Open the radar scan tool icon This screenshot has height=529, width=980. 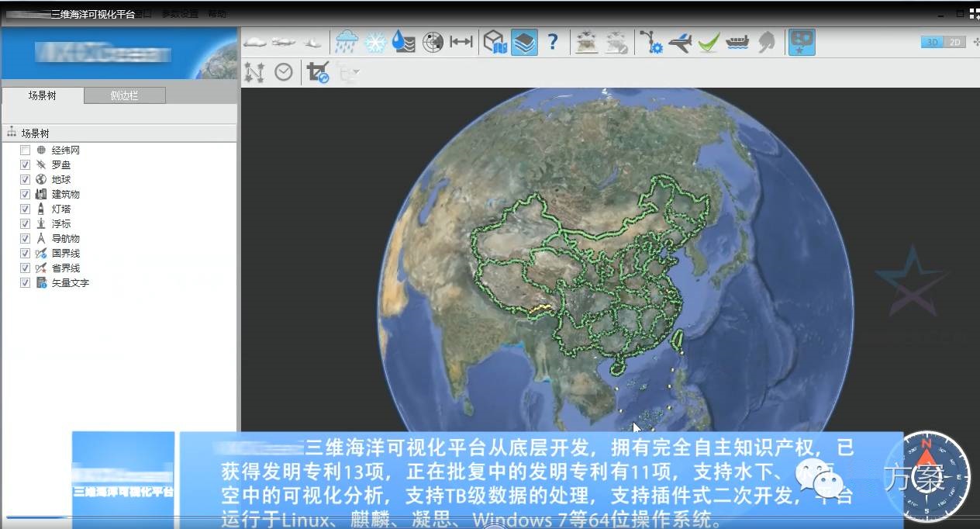coord(433,42)
